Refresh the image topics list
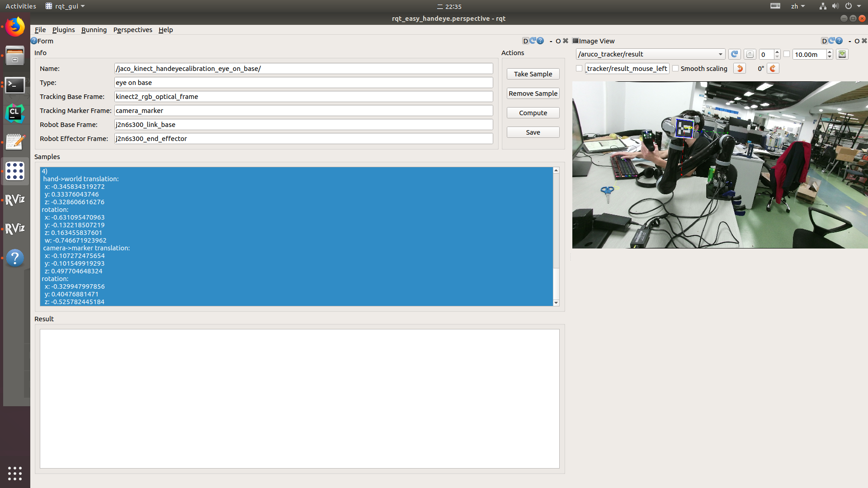 [735, 54]
